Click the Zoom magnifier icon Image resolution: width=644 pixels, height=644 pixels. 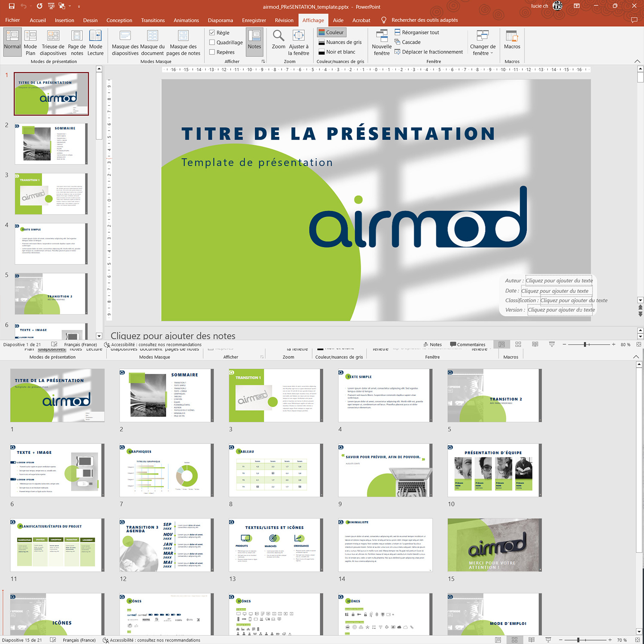click(x=278, y=39)
